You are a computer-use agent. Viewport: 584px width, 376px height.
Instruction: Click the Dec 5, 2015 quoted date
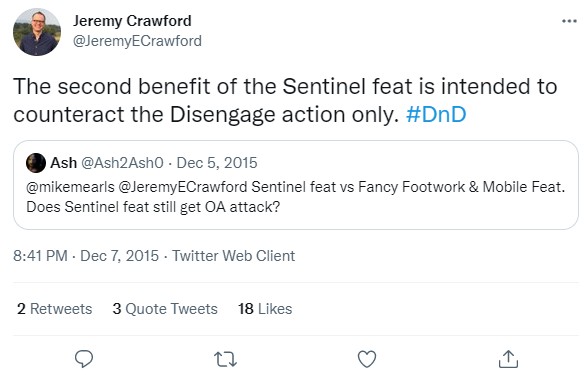click(x=217, y=163)
